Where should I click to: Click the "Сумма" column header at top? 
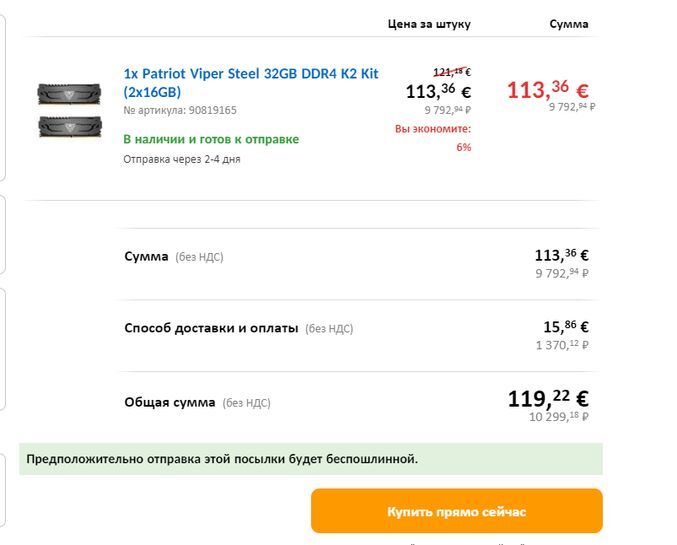tap(569, 24)
